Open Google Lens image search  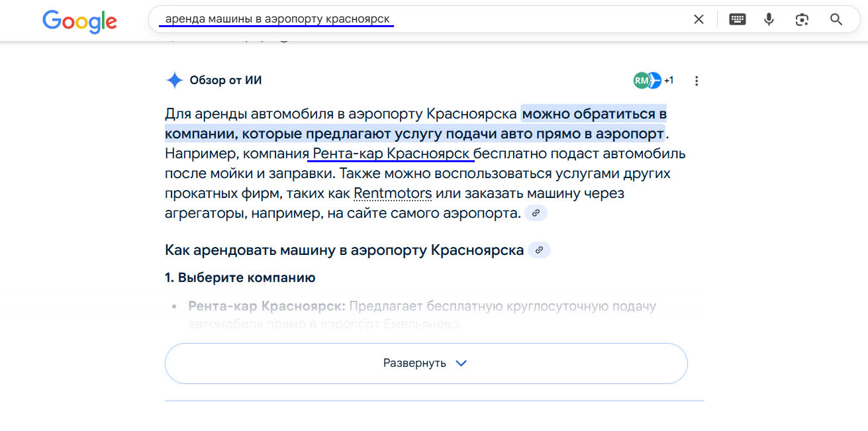coord(802,20)
